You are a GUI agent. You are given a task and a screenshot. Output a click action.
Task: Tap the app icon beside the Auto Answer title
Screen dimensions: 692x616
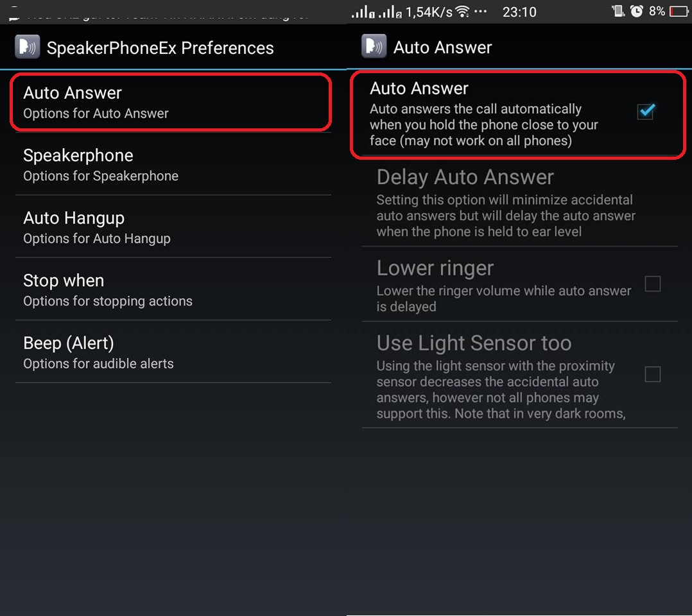coord(374,47)
